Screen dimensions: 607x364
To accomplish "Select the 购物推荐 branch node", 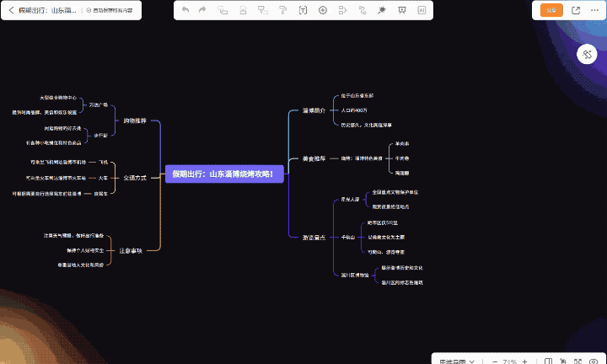I will (x=135, y=120).
